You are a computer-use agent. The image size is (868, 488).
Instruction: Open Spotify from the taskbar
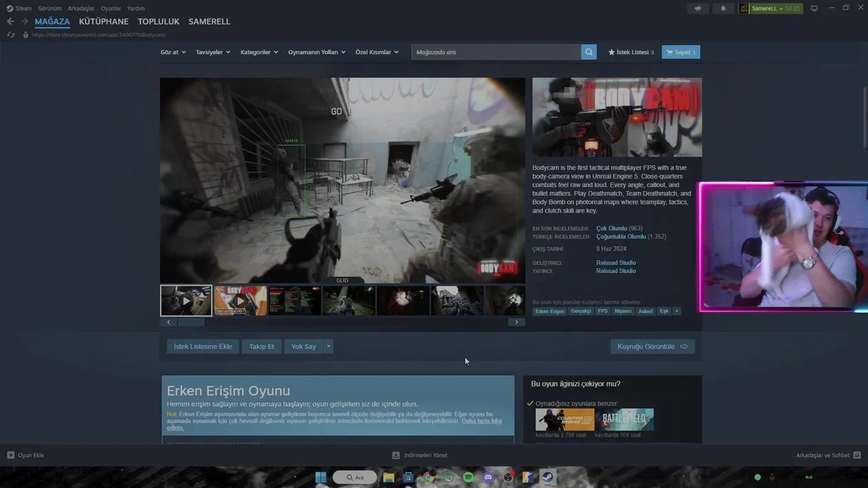coord(468,477)
